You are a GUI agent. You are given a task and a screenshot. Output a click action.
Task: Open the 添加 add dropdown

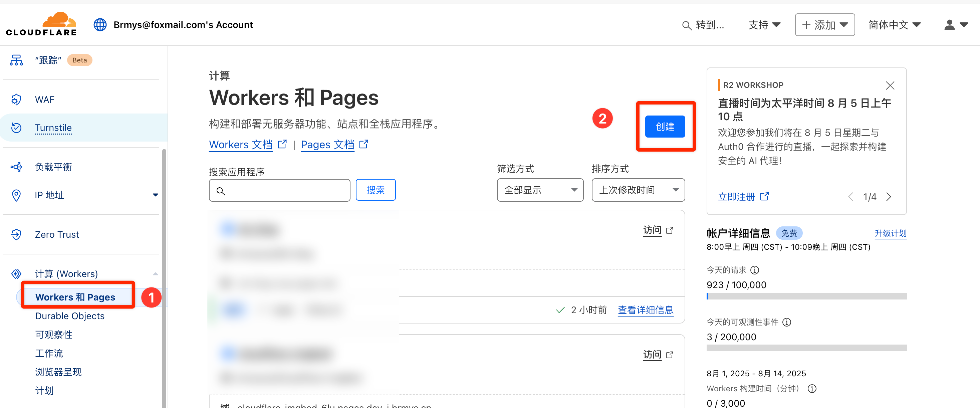click(825, 25)
